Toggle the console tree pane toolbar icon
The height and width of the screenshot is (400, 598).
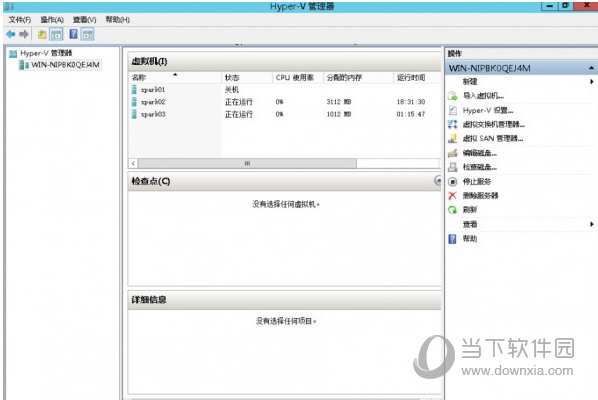[56, 35]
